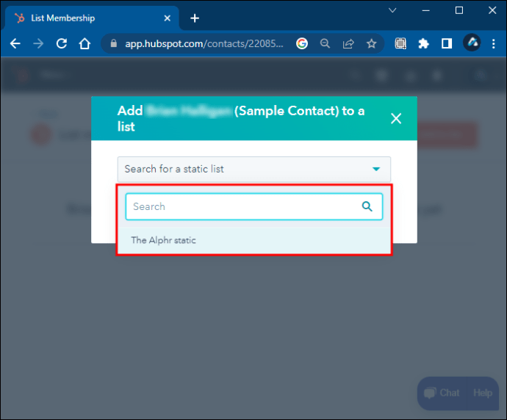The height and width of the screenshot is (420, 507).
Task: Open the browser home page
Action: 84,43
